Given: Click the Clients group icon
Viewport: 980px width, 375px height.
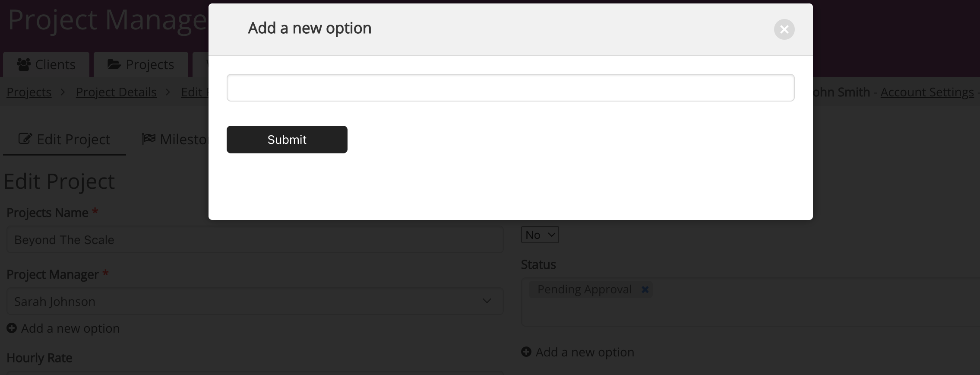Looking at the screenshot, I should pyautogui.click(x=23, y=64).
